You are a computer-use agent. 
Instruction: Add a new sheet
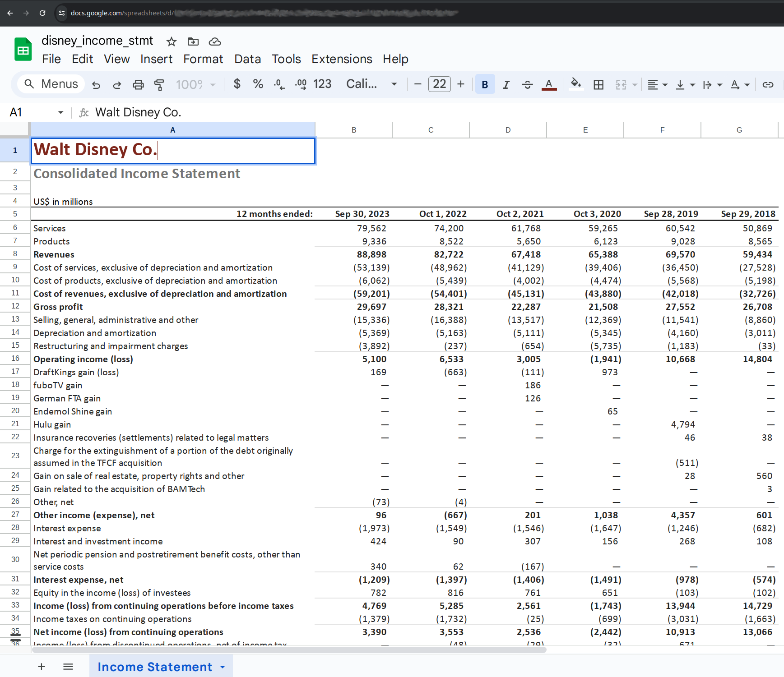[x=42, y=667]
